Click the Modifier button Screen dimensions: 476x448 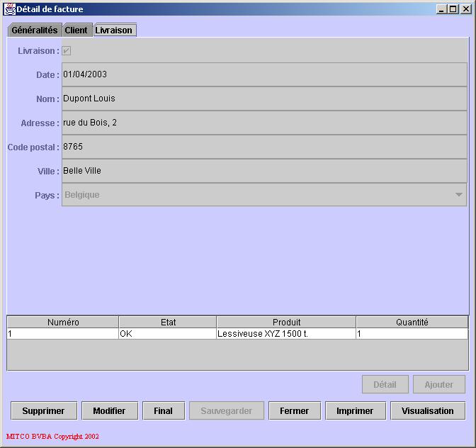pyautogui.click(x=110, y=410)
